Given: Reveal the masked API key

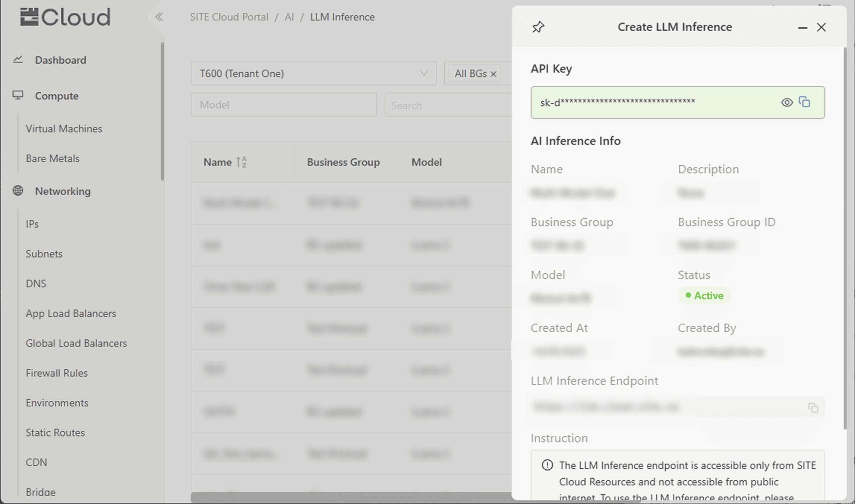Looking at the screenshot, I should (786, 102).
